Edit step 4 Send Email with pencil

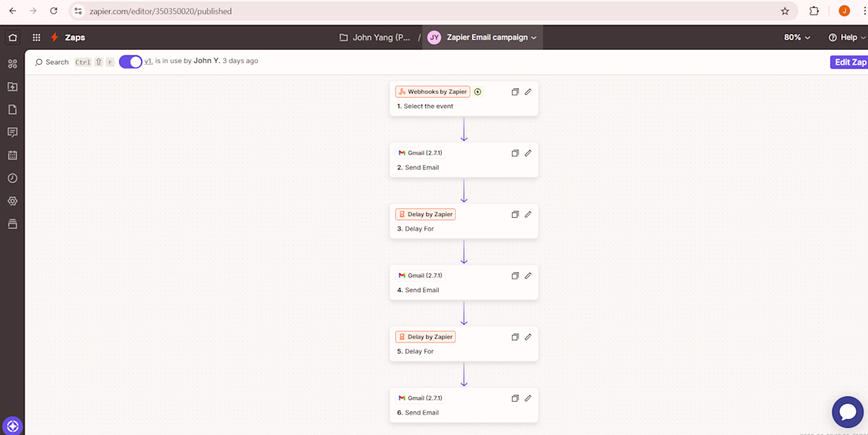tap(528, 276)
